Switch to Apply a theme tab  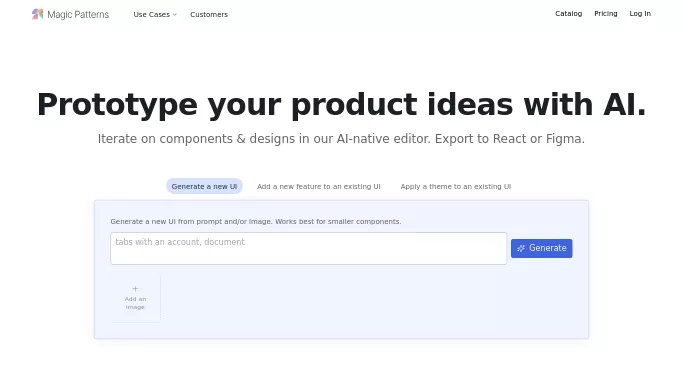pyautogui.click(x=456, y=186)
